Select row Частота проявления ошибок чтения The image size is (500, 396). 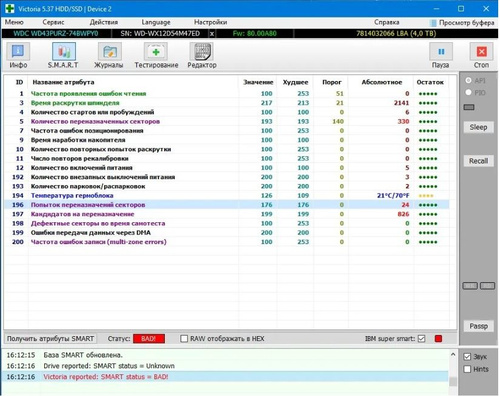[x=227, y=94]
